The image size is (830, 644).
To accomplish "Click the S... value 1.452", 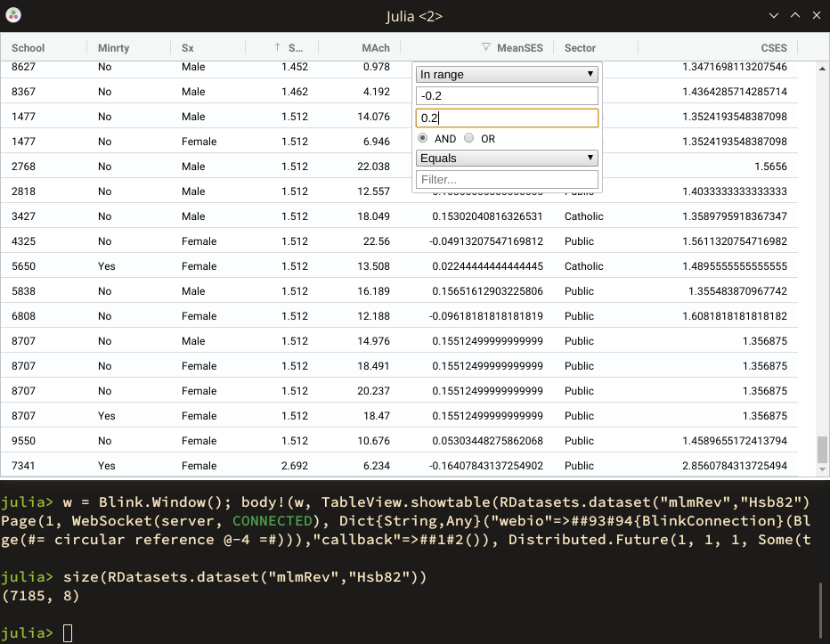I will [x=294, y=67].
